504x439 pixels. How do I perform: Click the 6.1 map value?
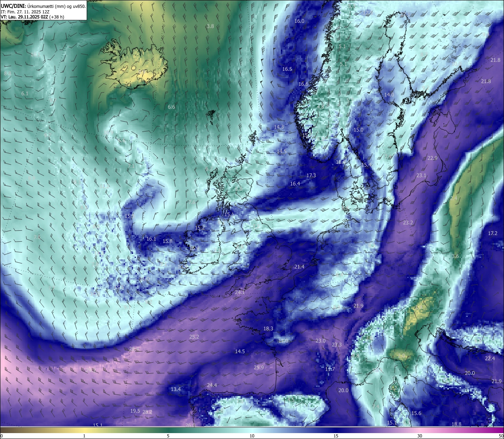pyautogui.click(x=25, y=93)
